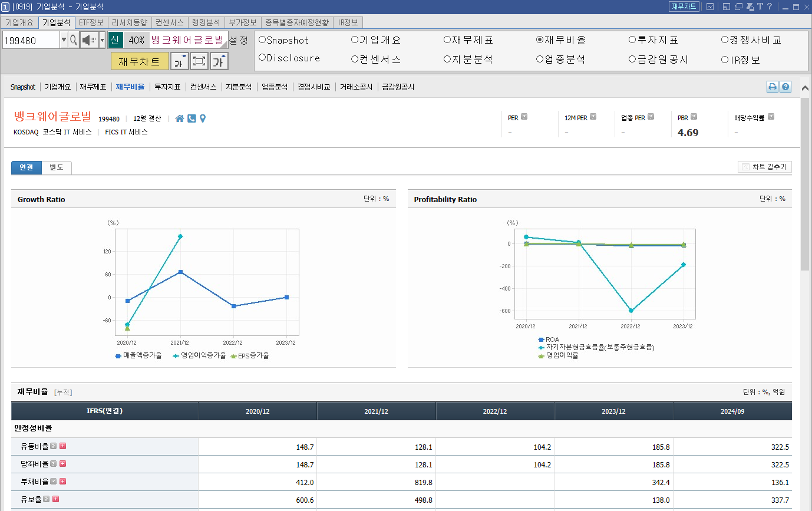Click the stock search magnifier icon
The image size is (812, 511).
(x=74, y=40)
